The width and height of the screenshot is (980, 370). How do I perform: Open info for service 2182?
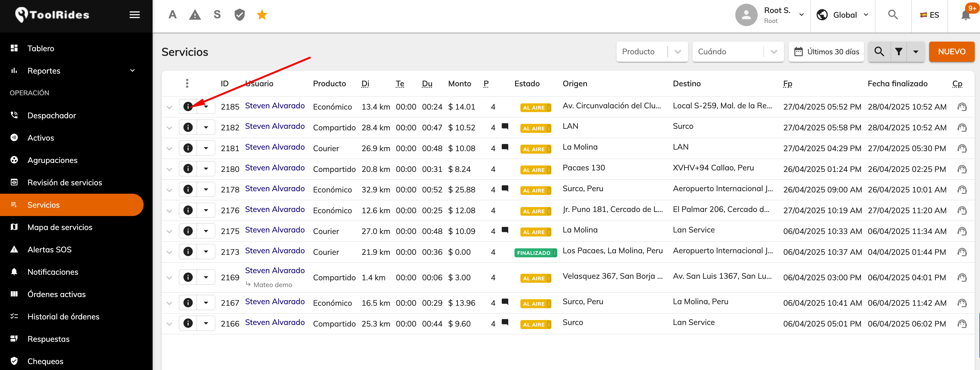pos(188,128)
